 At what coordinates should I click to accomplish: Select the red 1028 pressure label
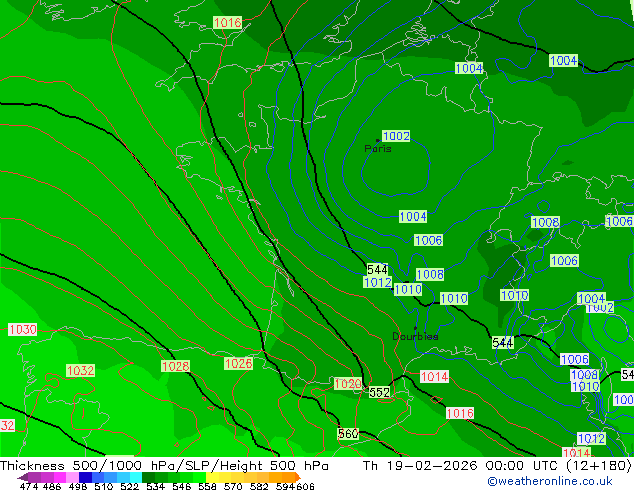click(175, 366)
